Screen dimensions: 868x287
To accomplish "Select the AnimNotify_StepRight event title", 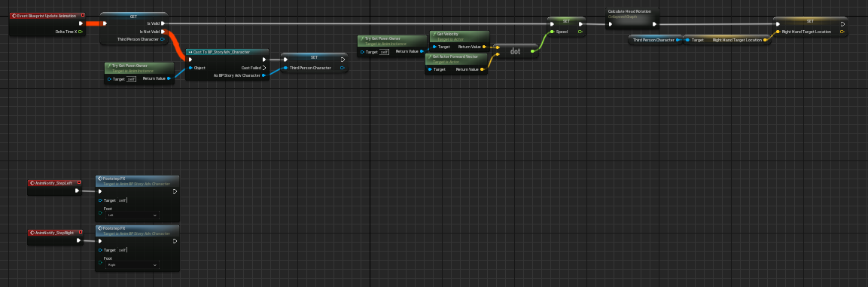I will point(54,233).
